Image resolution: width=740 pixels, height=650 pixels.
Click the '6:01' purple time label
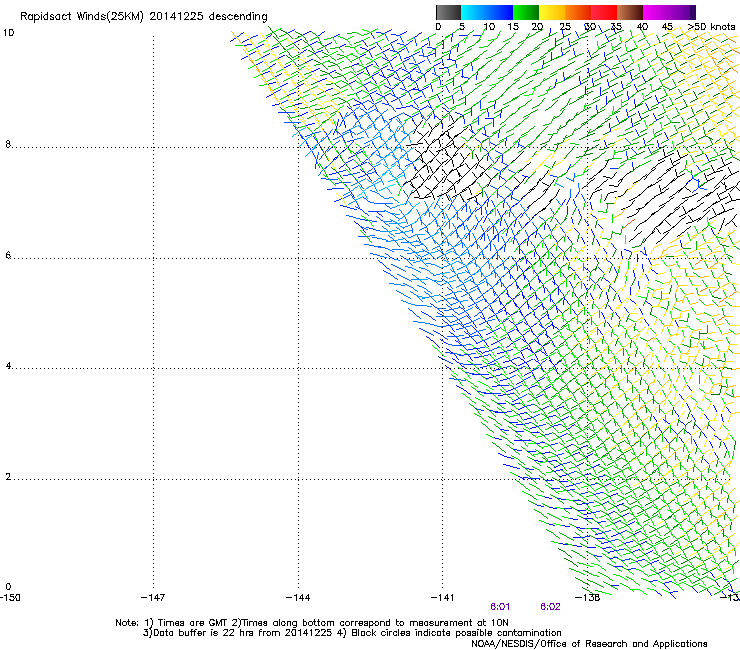point(500,607)
